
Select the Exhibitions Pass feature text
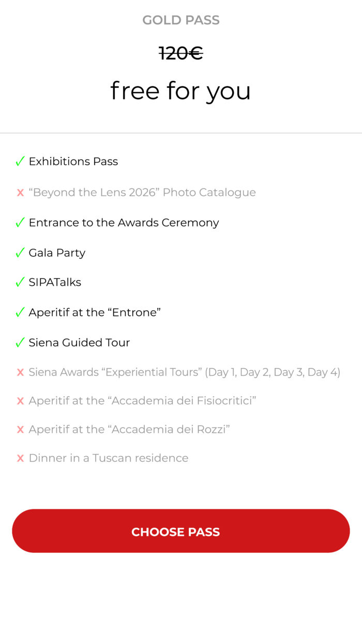[73, 162]
